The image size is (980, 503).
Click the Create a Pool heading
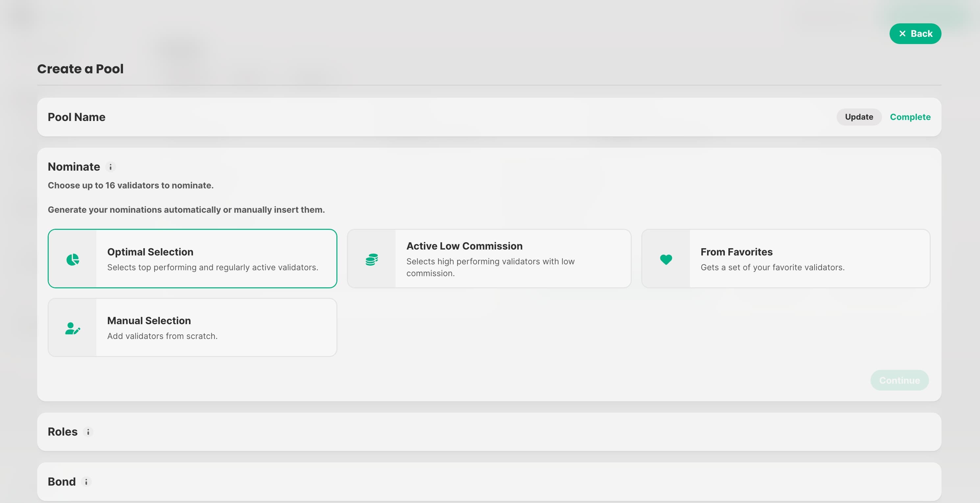tap(80, 69)
